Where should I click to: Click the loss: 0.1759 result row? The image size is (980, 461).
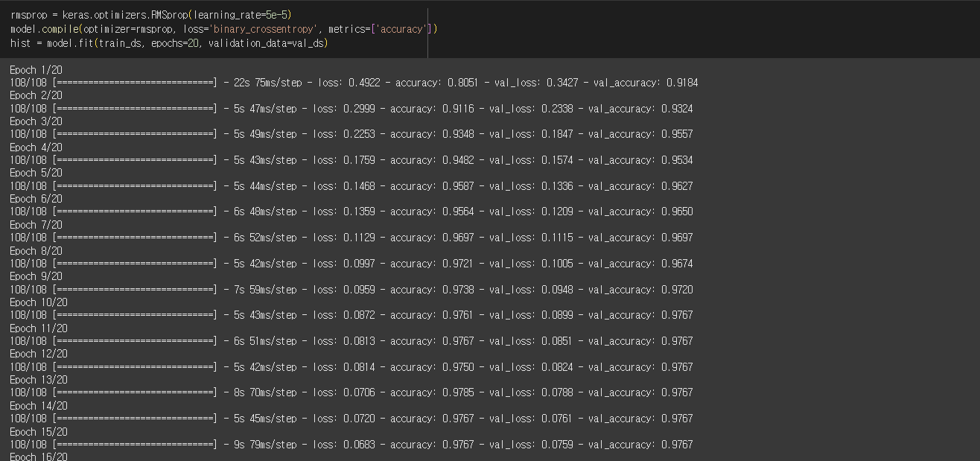[x=351, y=160]
